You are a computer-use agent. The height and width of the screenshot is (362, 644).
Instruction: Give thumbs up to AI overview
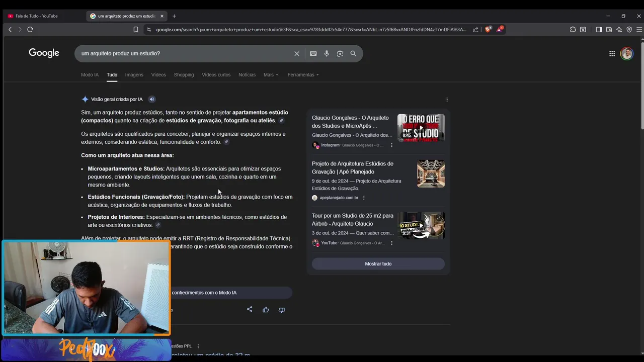tap(266, 310)
